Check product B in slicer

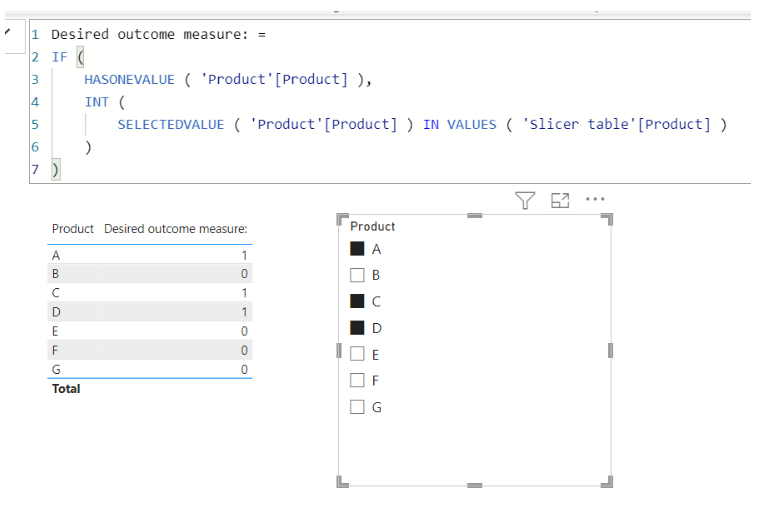tap(357, 275)
